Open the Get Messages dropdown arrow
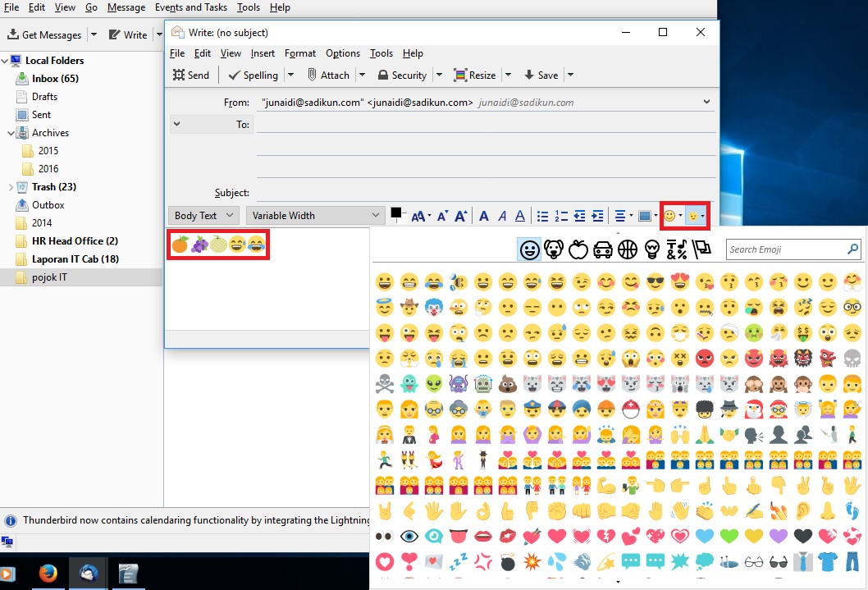The height and width of the screenshot is (590, 868). click(94, 34)
